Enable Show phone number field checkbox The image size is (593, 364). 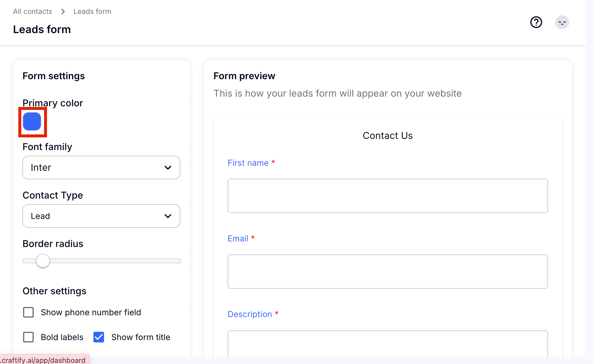(28, 312)
